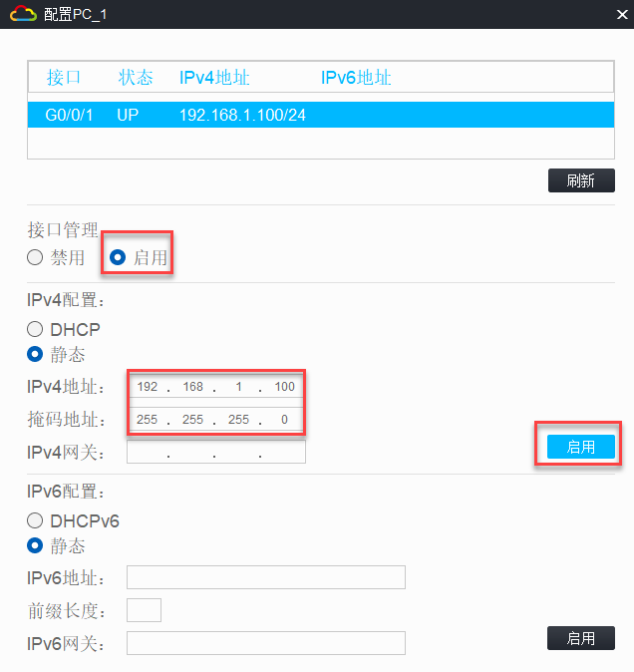
Task: Click the 接口 column header
Action: [x=63, y=78]
